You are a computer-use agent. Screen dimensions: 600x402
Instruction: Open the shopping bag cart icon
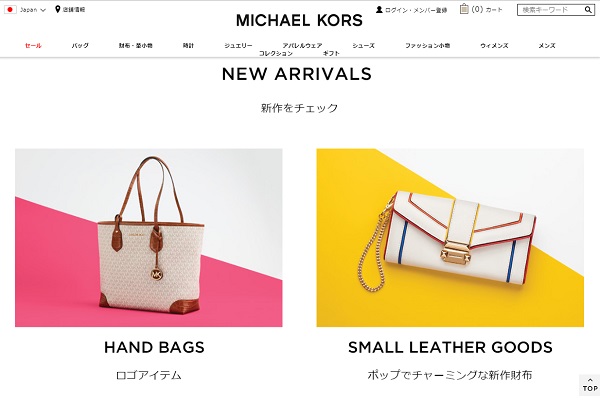464,9
